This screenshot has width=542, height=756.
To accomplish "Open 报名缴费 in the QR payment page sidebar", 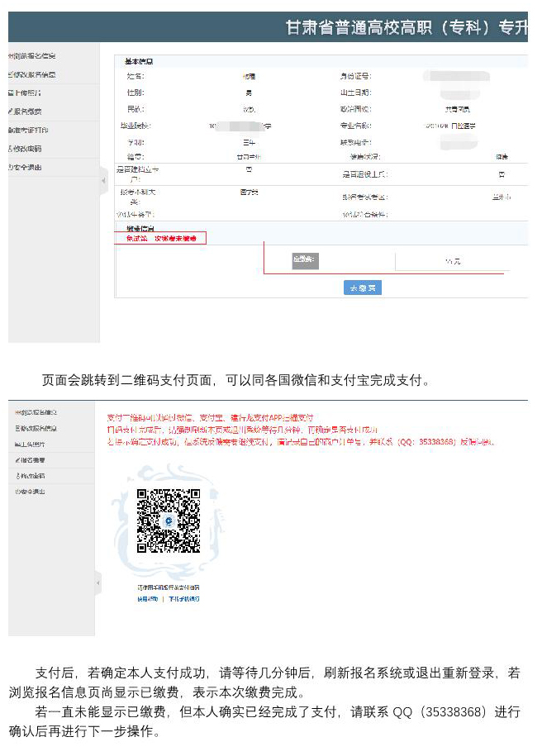I will coord(30,460).
